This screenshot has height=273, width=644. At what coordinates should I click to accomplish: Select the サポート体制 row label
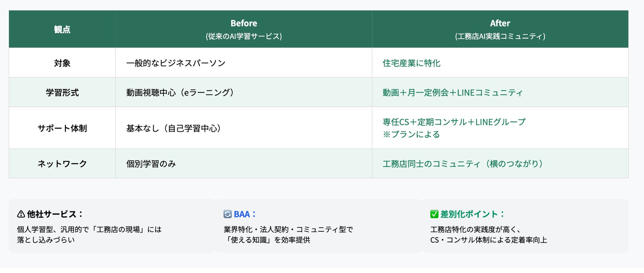tap(62, 128)
